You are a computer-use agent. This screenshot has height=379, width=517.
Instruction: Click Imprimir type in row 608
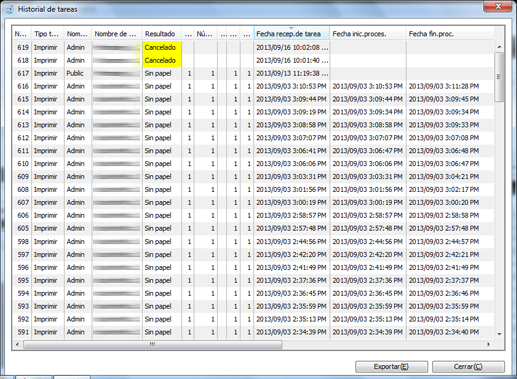pos(46,190)
